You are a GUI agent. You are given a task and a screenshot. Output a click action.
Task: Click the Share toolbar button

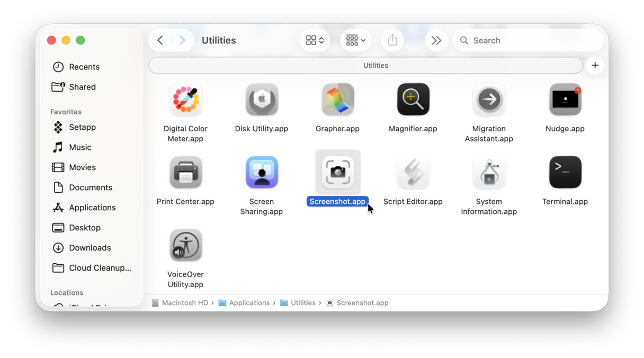(392, 40)
